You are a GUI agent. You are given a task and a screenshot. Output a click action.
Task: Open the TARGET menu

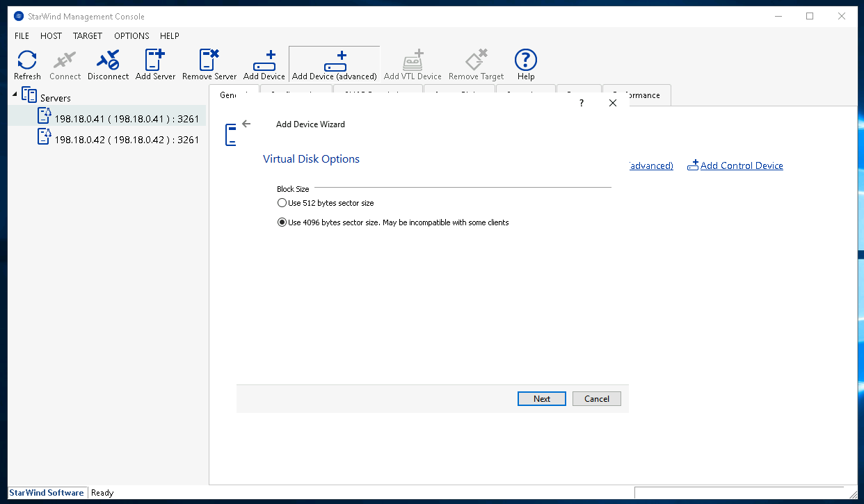click(88, 36)
